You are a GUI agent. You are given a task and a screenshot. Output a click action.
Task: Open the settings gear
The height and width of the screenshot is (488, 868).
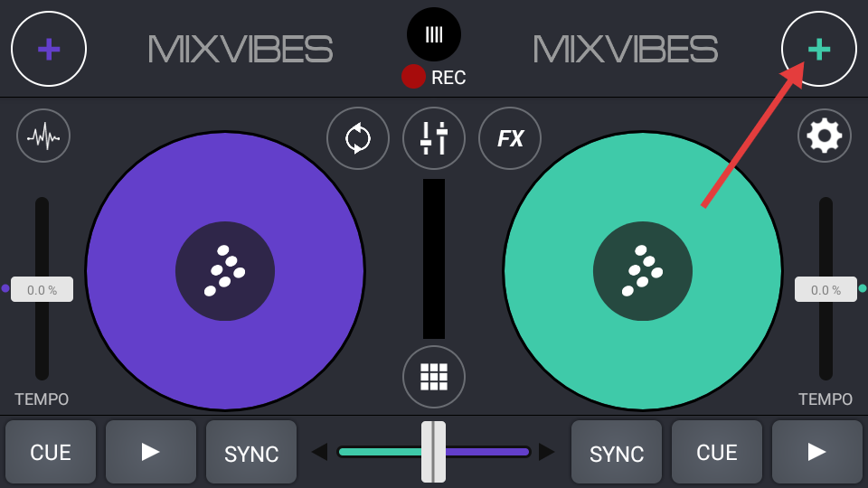[824, 136]
